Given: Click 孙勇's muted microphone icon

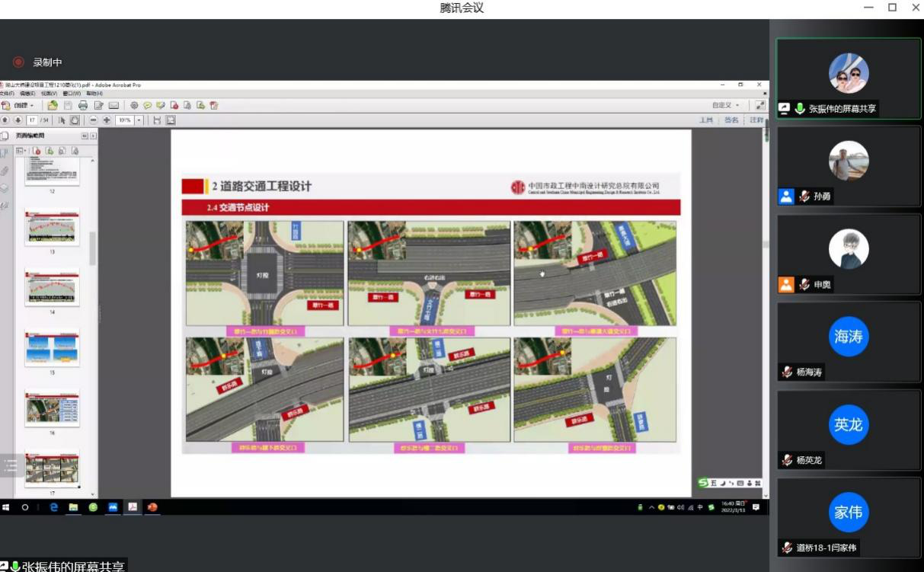Looking at the screenshot, I should [804, 197].
